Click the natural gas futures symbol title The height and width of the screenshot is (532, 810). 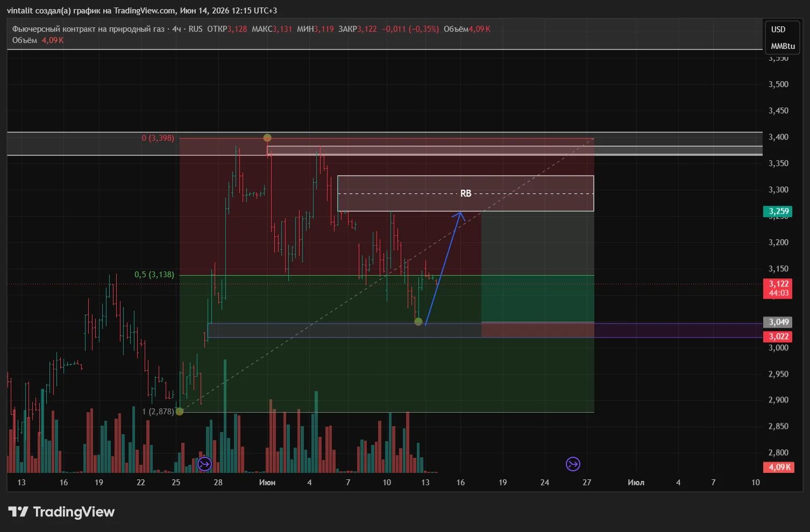click(x=88, y=29)
